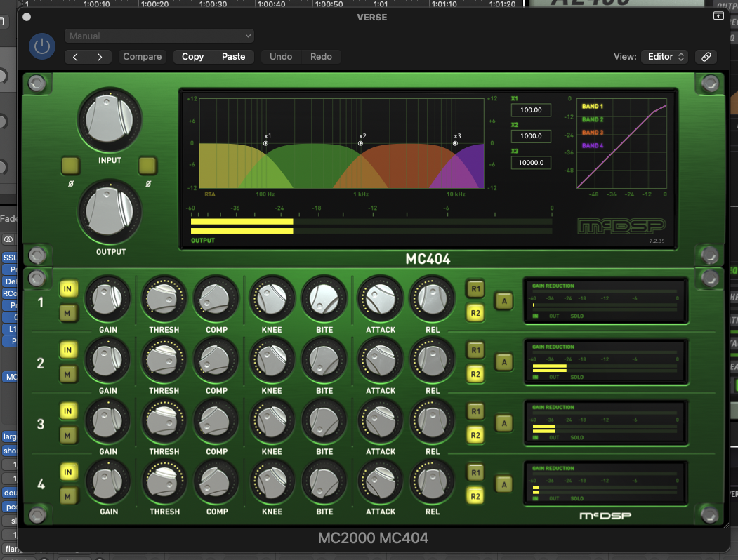Click band 3 REL knob
The height and width of the screenshot is (560, 738).
click(x=432, y=422)
